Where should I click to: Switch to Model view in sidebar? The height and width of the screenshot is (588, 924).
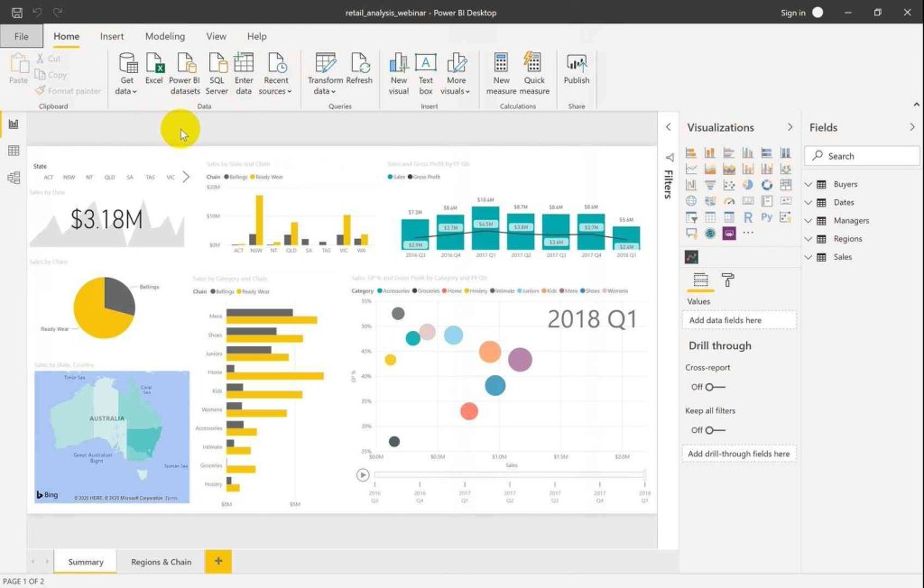(14, 178)
